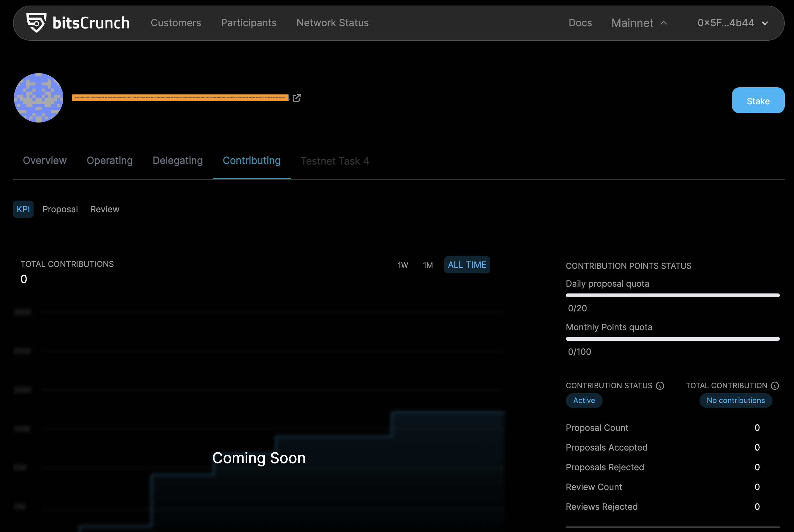Open the Docs link
The height and width of the screenshot is (532, 794).
(x=580, y=23)
